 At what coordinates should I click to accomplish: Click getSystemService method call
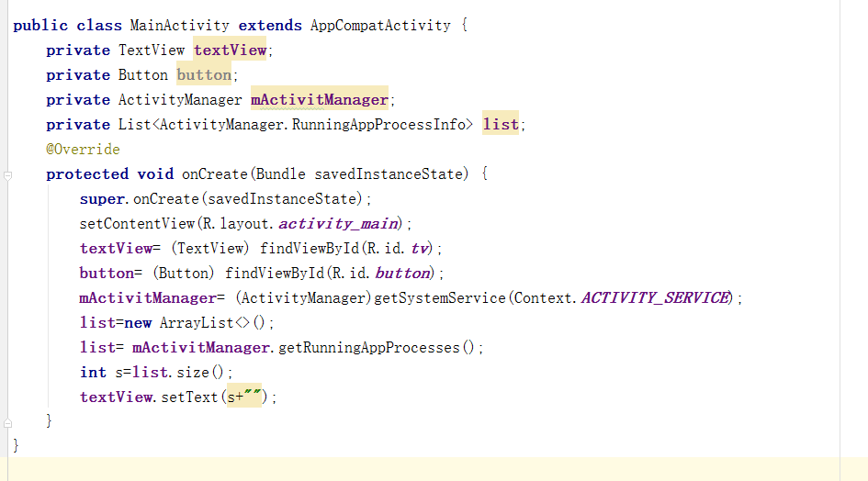pos(440,298)
